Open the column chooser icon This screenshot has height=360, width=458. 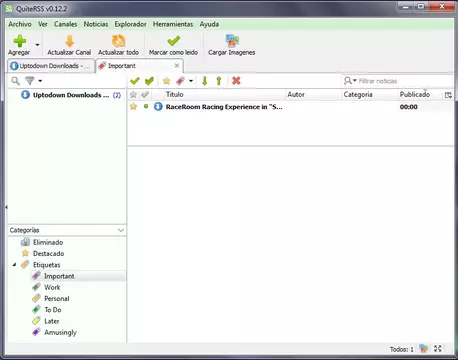(448, 95)
